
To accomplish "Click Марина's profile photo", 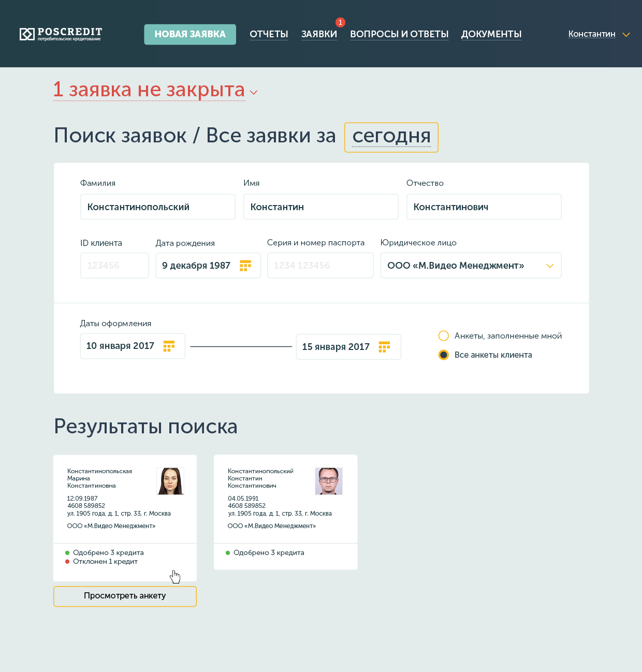I will [170, 481].
